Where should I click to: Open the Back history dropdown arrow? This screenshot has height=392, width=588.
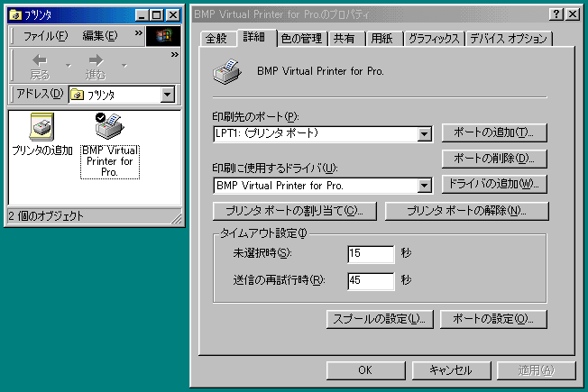pos(68,66)
